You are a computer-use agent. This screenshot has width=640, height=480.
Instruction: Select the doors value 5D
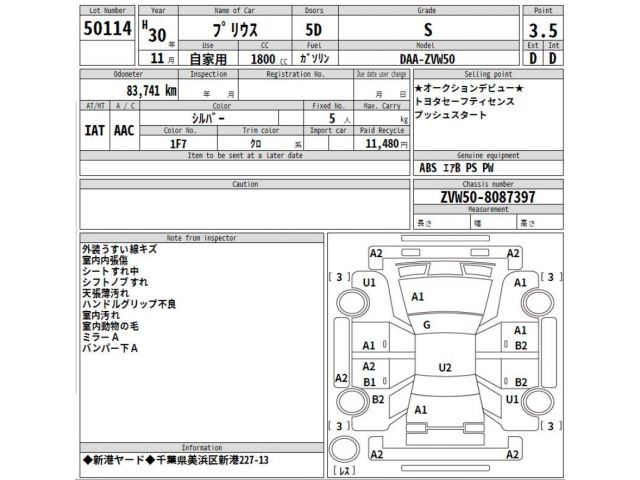point(313,30)
